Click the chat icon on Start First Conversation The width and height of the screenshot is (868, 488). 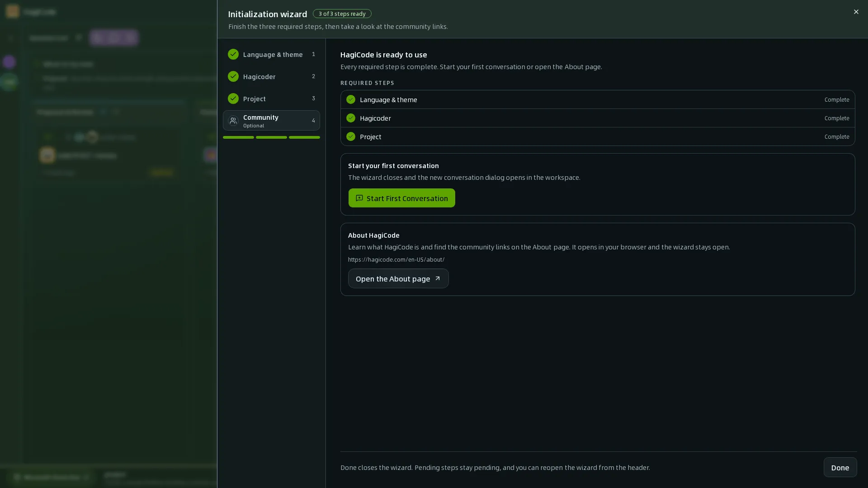tap(359, 198)
